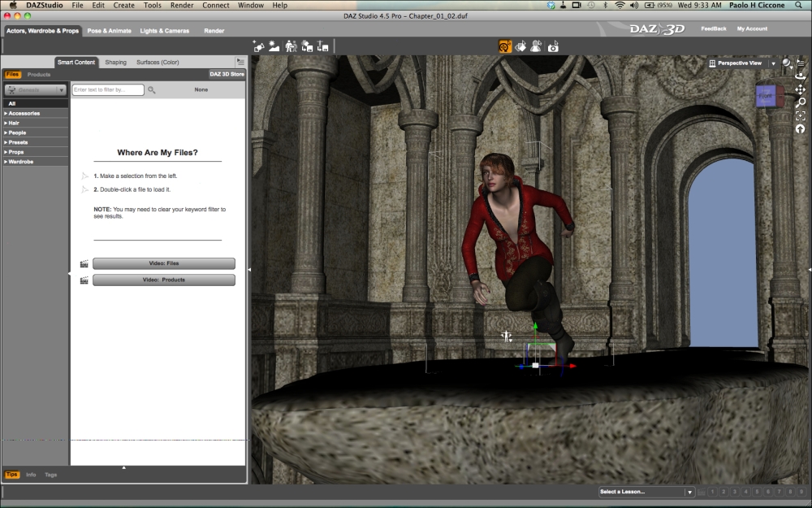Open the Pose & Animate activity tab
The width and height of the screenshot is (812, 508).
tap(110, 31)
